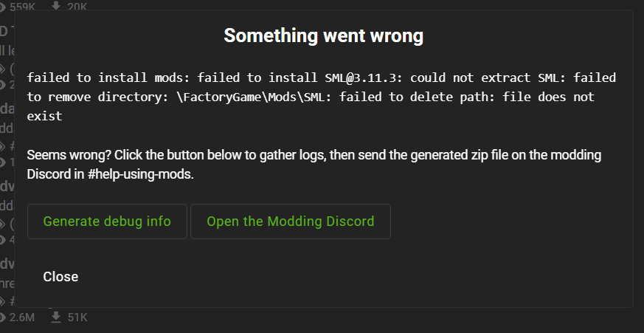
Task: Click the partially hidden mod entry starting with da
Action: [x=6, y=108]
